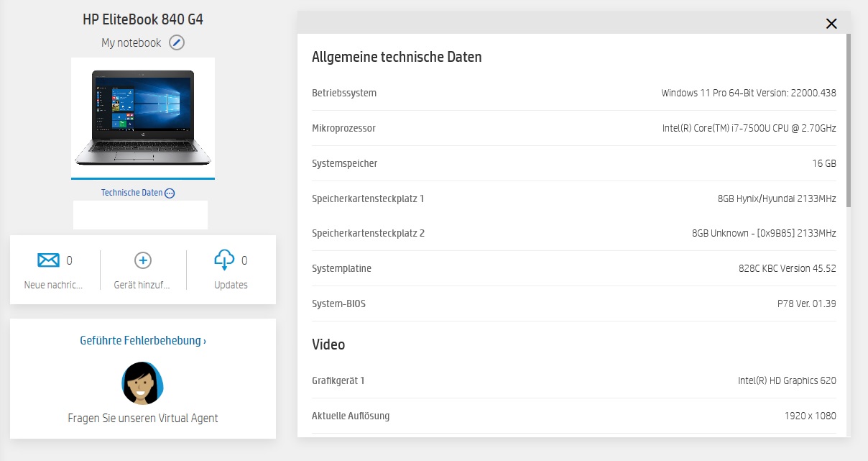
Task: Click the 'System-BIOS' row label
Action: click(x=338, y=303)
